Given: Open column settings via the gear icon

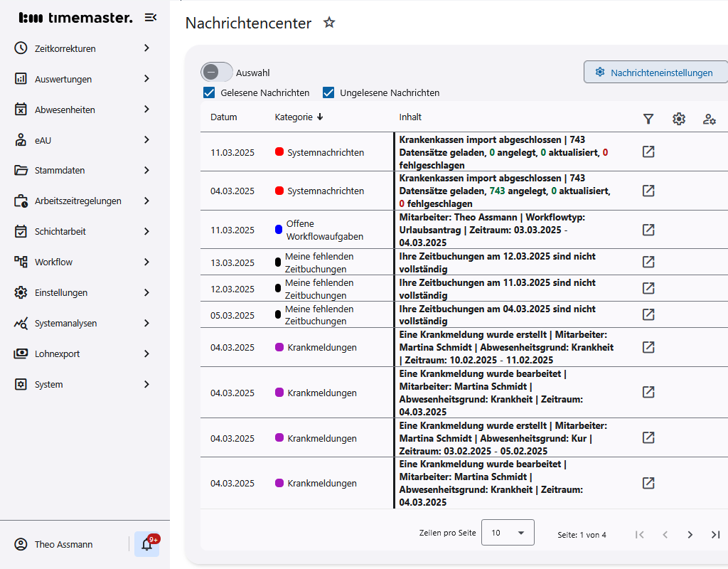Looking at the screenshot, I should tap(678, 119).
